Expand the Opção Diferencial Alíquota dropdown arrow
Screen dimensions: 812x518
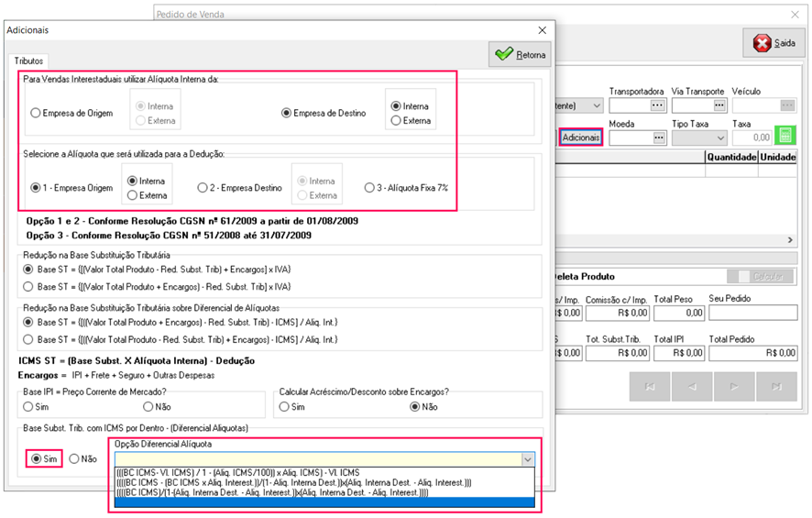point(527,459)
